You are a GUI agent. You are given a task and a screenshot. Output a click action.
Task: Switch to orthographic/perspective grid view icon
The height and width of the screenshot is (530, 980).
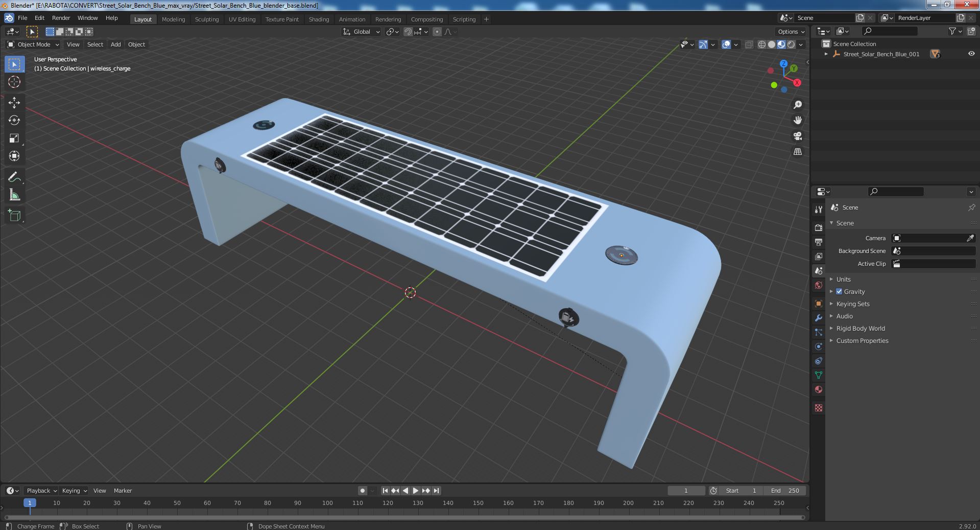tap(797, 152)
